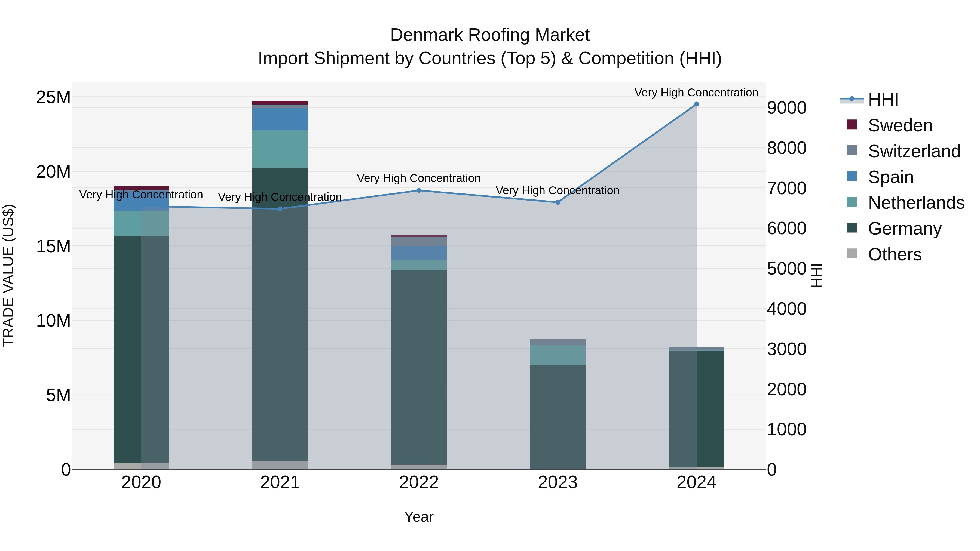The image size is (980, 551).
Task: Click the Spain segment of 2022 bar
Action: (419, 253)
